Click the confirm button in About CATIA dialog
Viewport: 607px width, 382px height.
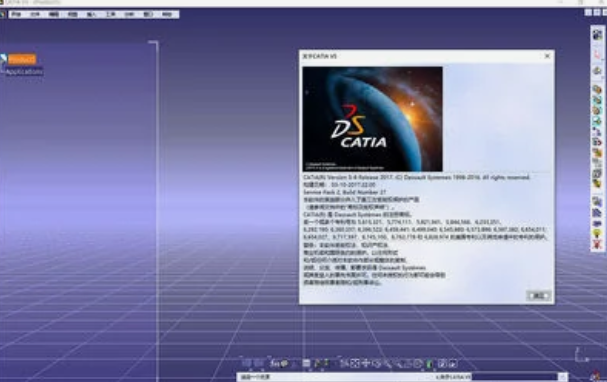pyautogui.click(x=538, y=296)
